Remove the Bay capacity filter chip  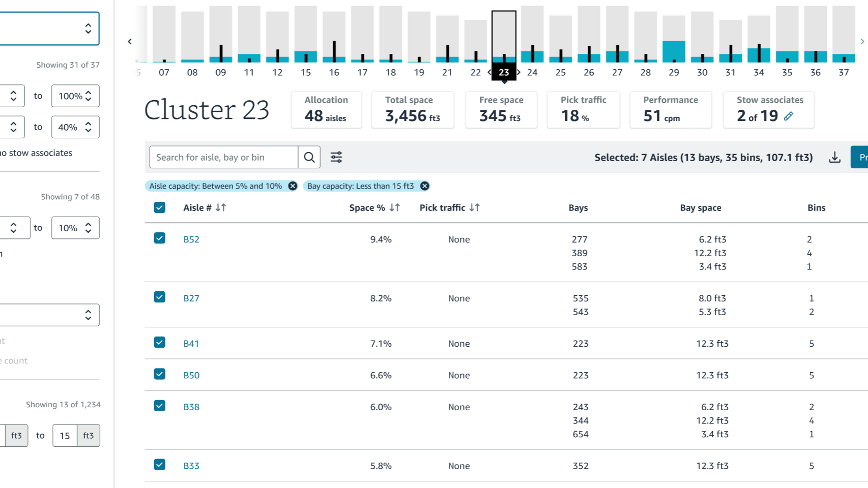click(424, 186)
